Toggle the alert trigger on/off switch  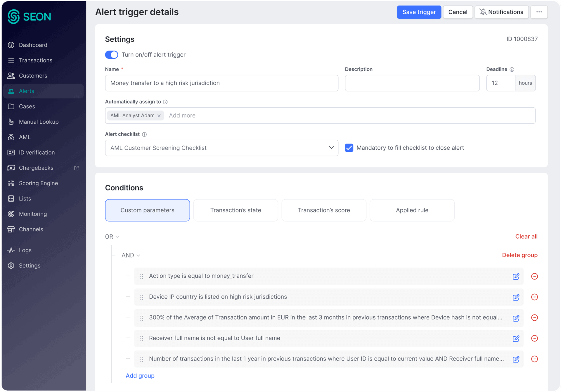(x=112, y=55)
